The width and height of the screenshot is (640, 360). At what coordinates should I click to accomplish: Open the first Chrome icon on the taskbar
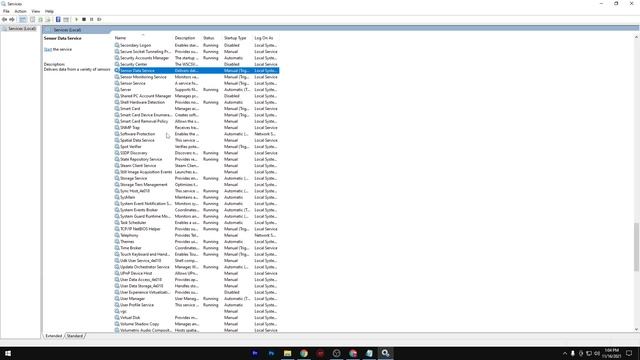pos(304,353)
